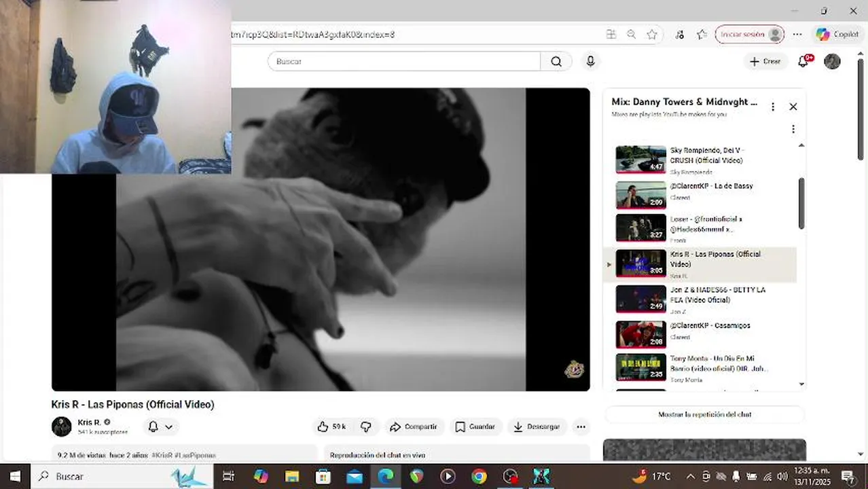Open mix playlist header options menu

coord(773,107)
